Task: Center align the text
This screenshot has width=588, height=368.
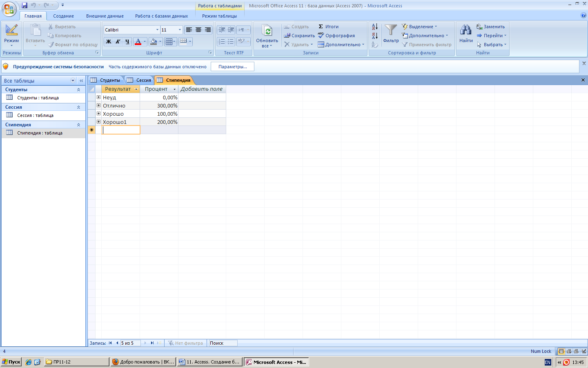Action: (198, 30)
